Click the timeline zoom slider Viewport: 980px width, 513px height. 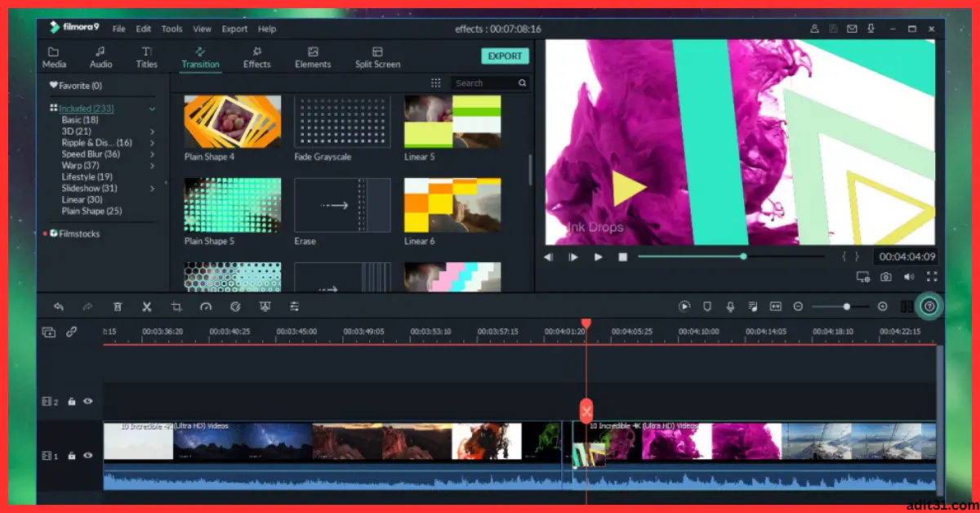tap(840, 306)
